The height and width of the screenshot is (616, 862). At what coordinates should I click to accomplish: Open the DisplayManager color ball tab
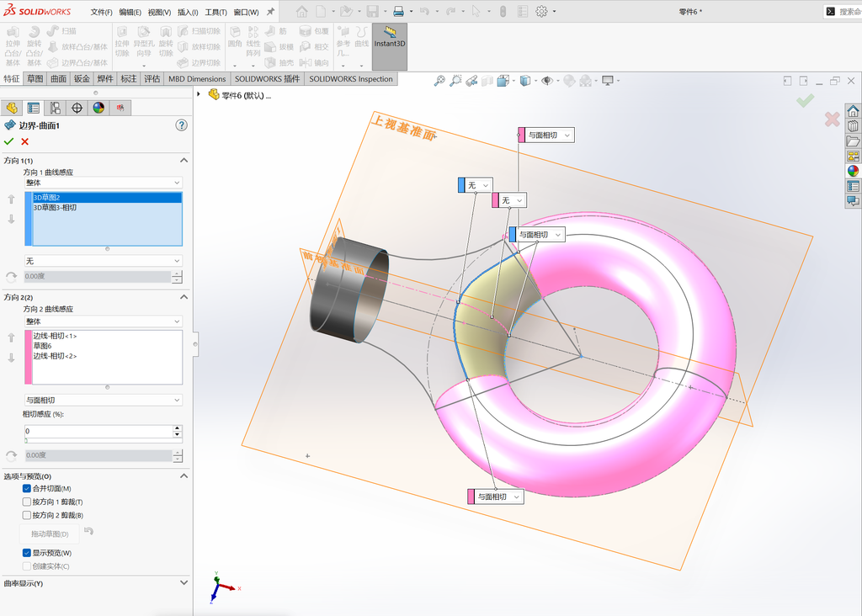pyautogui.click(x=98, y=108)
